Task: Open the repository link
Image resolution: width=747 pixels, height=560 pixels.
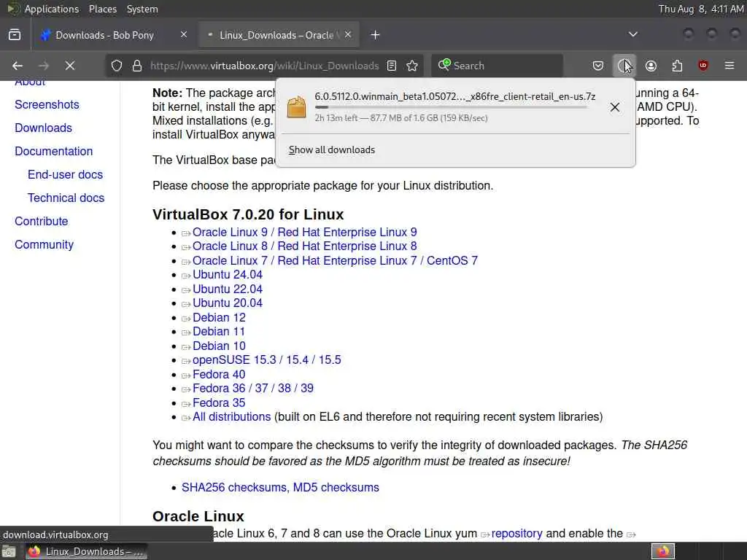Action: tap(516, 534)
